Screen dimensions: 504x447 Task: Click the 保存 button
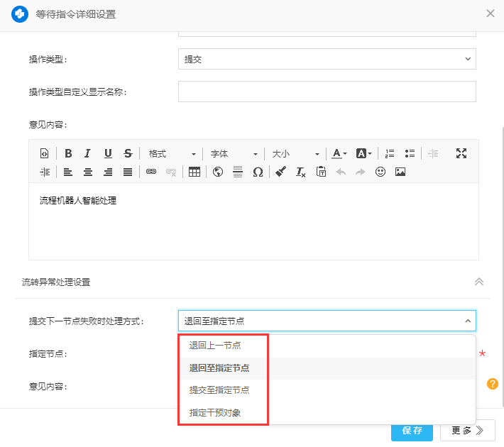412,430
